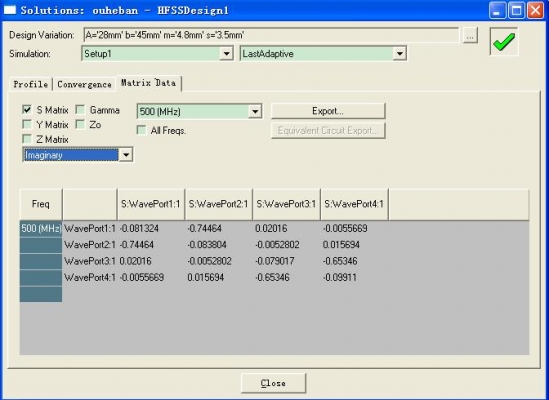The image size is (549, 400).
Task: Click the window icon in title bar
Action: [9, 10]
